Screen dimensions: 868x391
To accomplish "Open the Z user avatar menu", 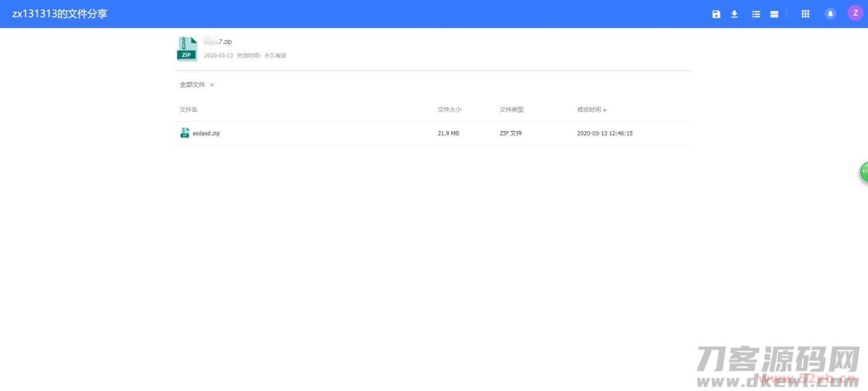I will pyautogui.click(x=855, y=14).
